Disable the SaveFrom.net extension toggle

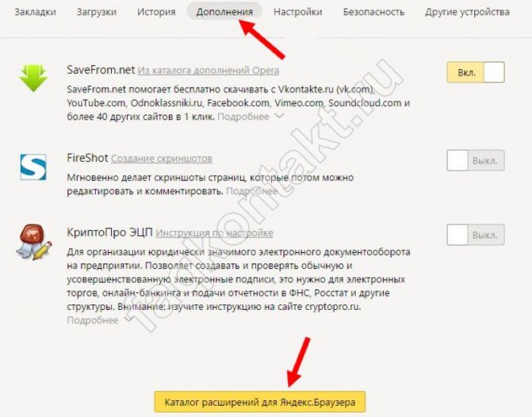476,72
